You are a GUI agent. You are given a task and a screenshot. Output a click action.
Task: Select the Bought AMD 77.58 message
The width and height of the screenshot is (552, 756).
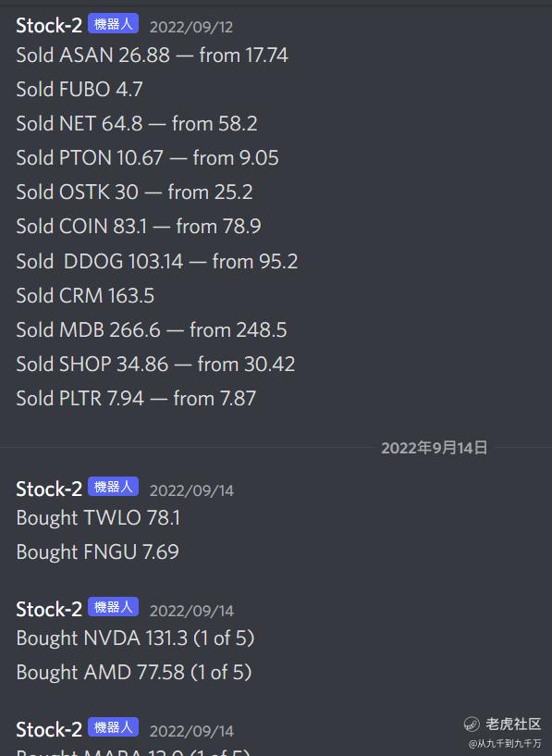tap(134, 672)
